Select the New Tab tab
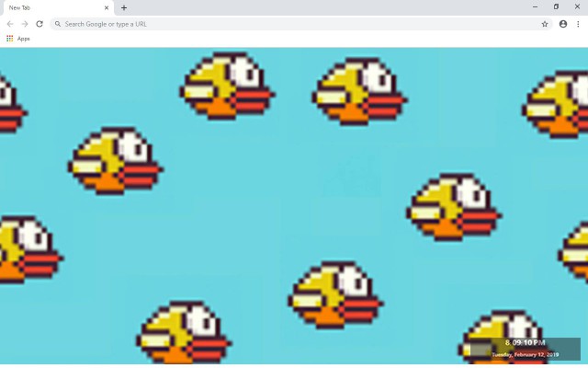Image resolution: width=588 pixels, height=368 pixels. (x=58, y=8)
